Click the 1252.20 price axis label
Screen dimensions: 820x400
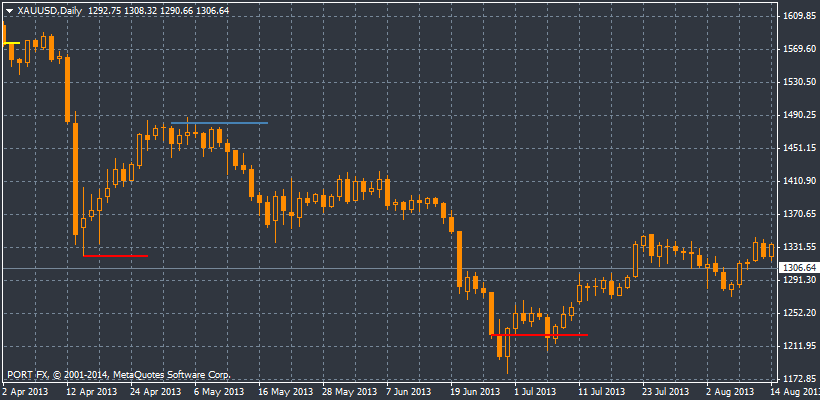coord(800,313)
